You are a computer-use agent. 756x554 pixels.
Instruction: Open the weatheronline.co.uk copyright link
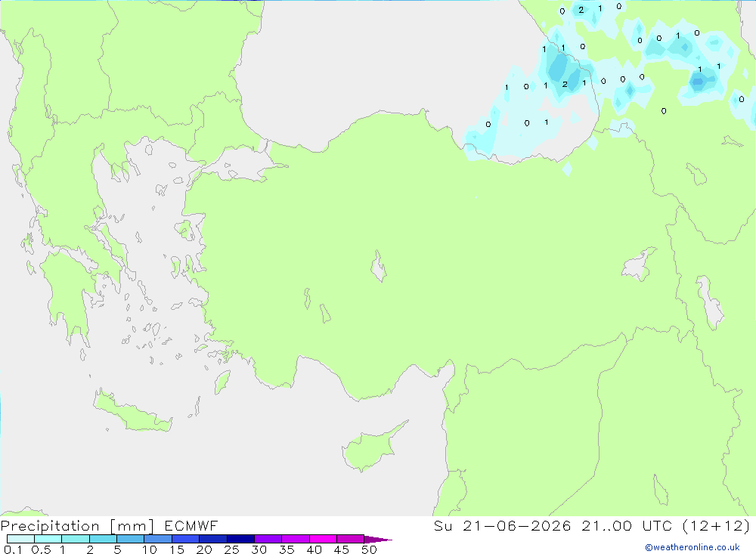pos(692,547)
